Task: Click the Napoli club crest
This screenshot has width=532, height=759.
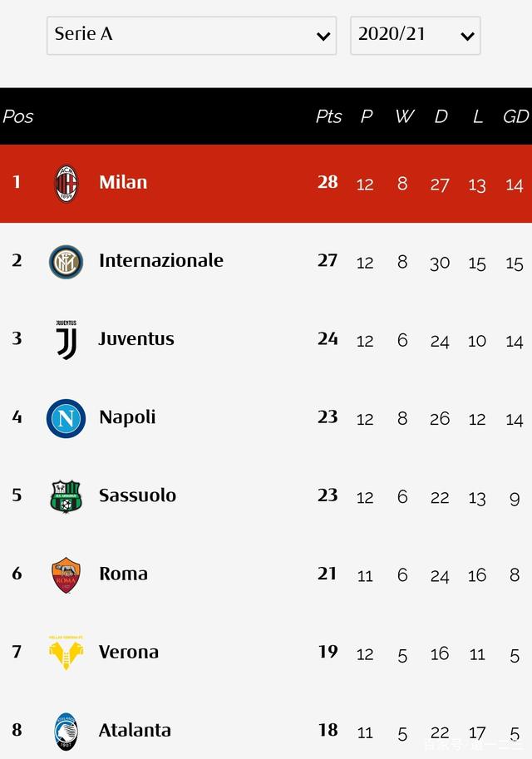Action: point(66,418)
